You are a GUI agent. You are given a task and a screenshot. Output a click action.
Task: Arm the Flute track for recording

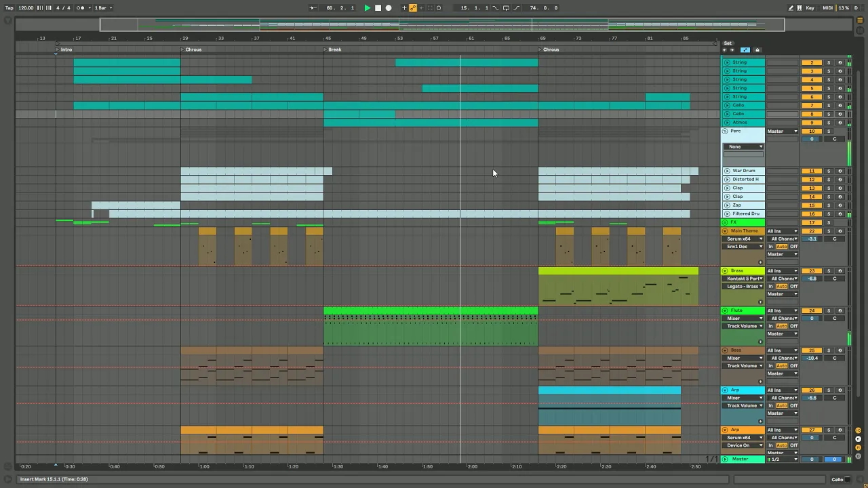840,310
